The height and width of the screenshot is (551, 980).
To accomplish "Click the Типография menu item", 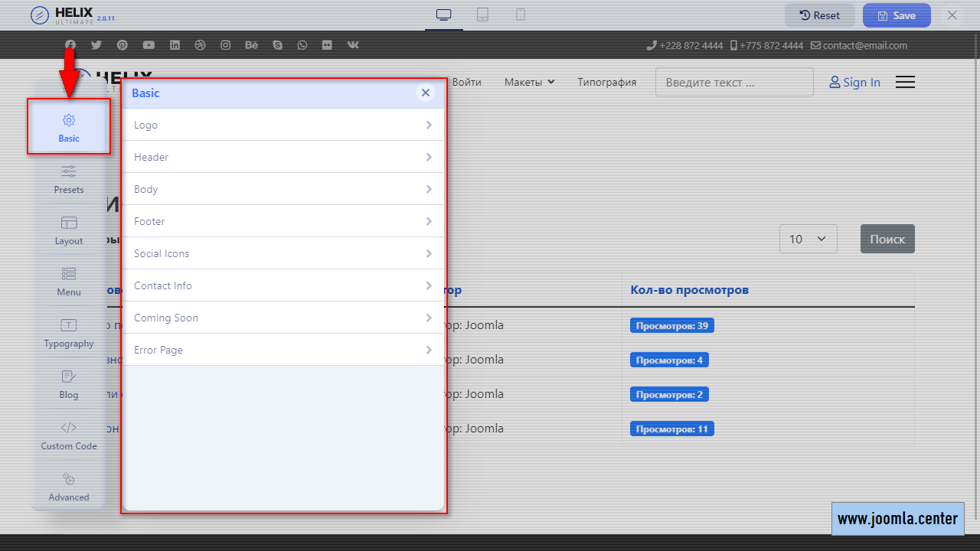I will pos(606,82).
